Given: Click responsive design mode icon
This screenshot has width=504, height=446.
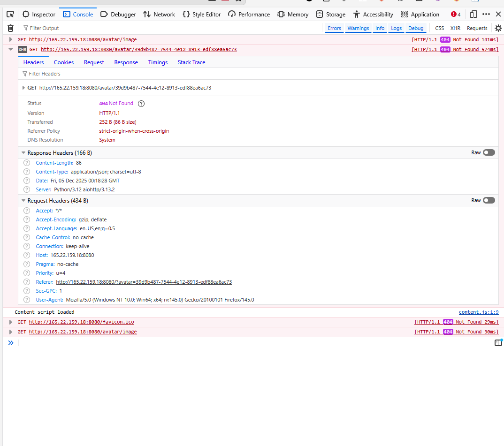Looking at the screenshot, I should (473, 15).
